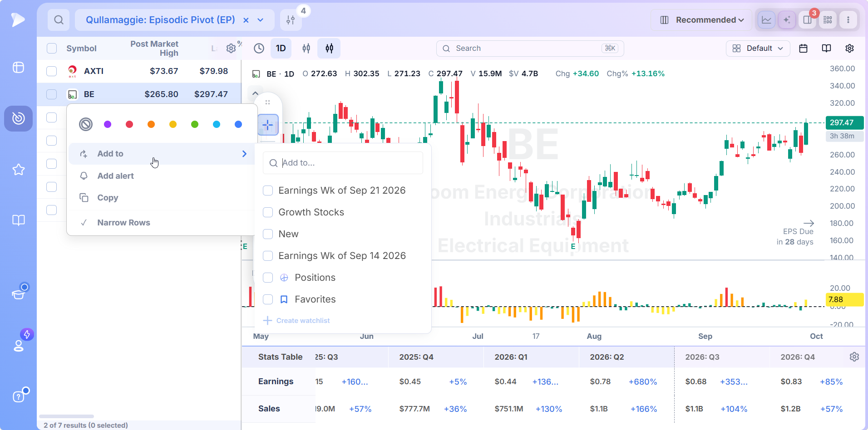
Task: Open the grid layout icon in top bar
Action: coord(828,20)
